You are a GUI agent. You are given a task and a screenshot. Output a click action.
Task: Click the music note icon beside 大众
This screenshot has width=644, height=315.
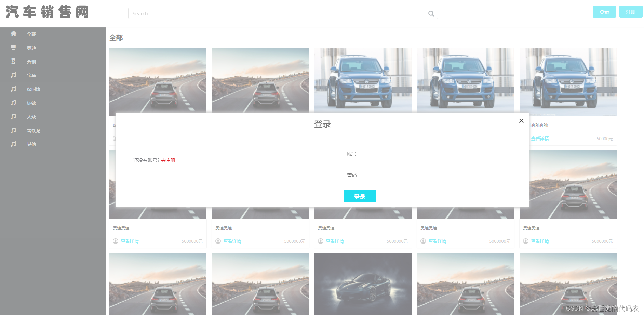13,116
